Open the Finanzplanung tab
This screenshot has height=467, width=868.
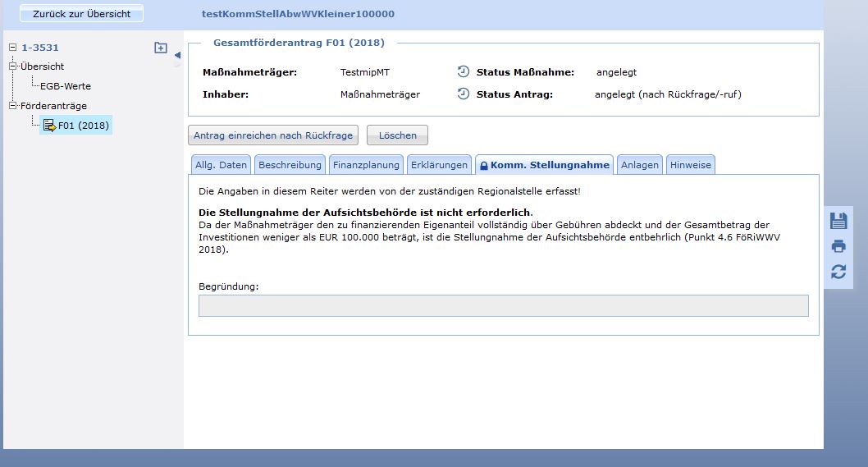click(x=366, y=164)
